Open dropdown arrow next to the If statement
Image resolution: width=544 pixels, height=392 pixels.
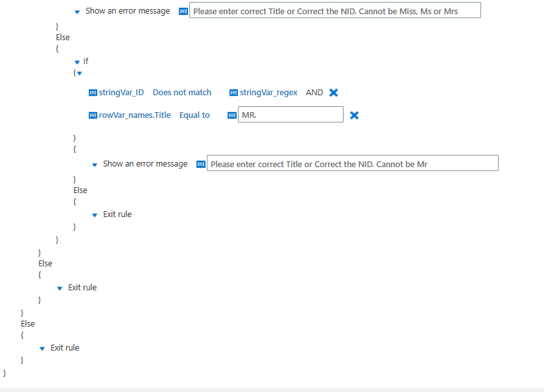[77, 62]
